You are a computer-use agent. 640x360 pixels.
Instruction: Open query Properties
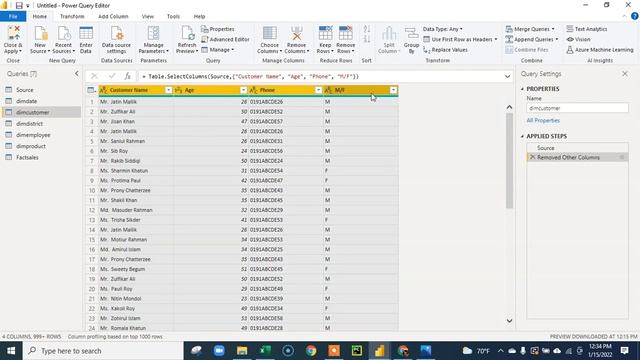click(x=218, y=29)
